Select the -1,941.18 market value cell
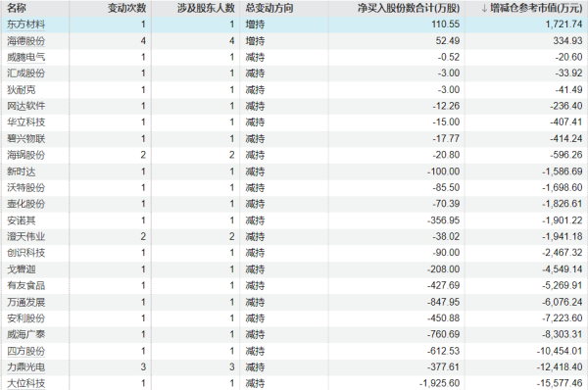This screenshot has height=390, width=588. click(563, 236)
